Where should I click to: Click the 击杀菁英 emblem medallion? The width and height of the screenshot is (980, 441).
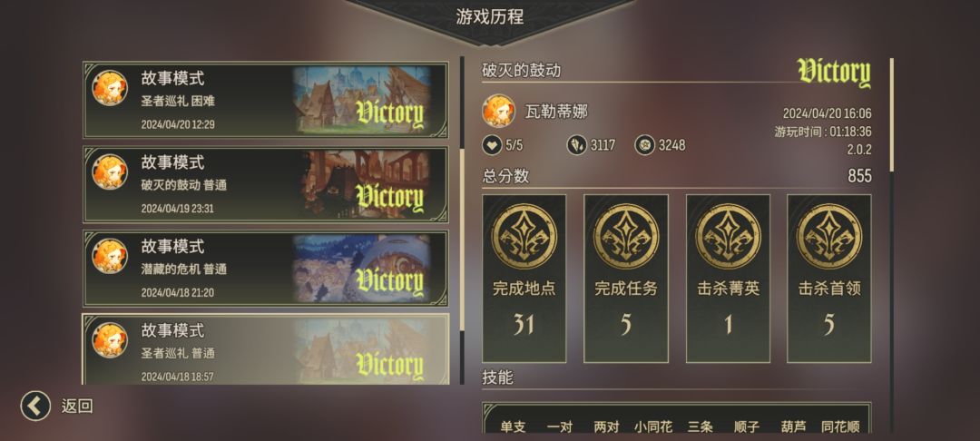[x=728, y=236]
